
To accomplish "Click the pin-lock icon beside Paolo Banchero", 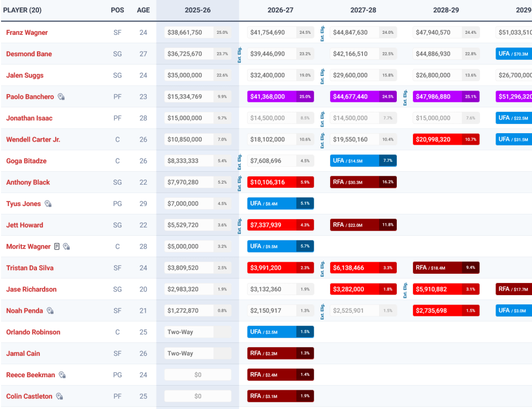I will 61,97.
